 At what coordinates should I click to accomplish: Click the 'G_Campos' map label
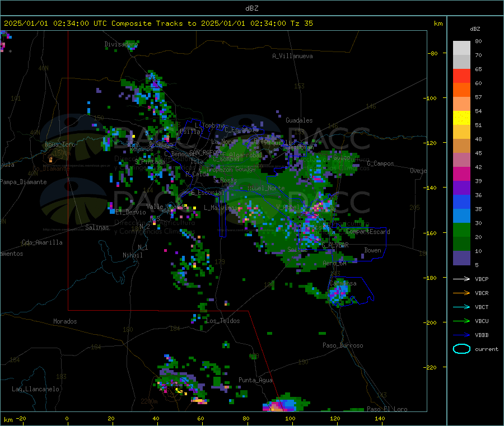point(380,163)
